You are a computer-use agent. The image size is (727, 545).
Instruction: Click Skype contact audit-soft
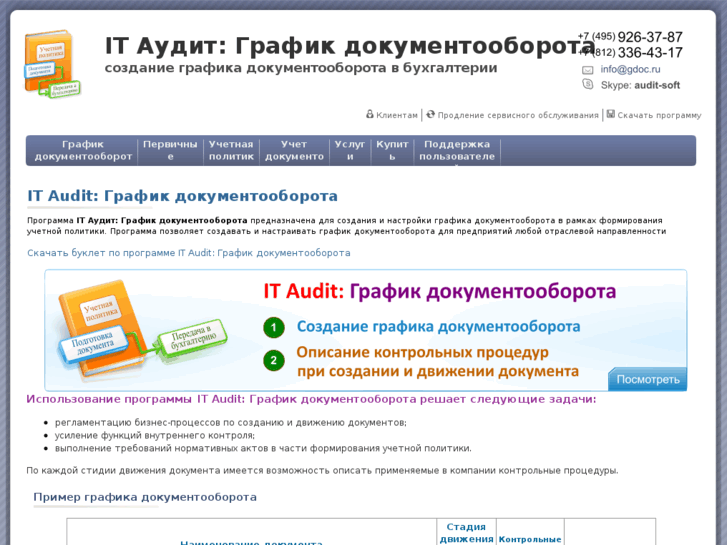pyautogui.click(x=657, y=85)
